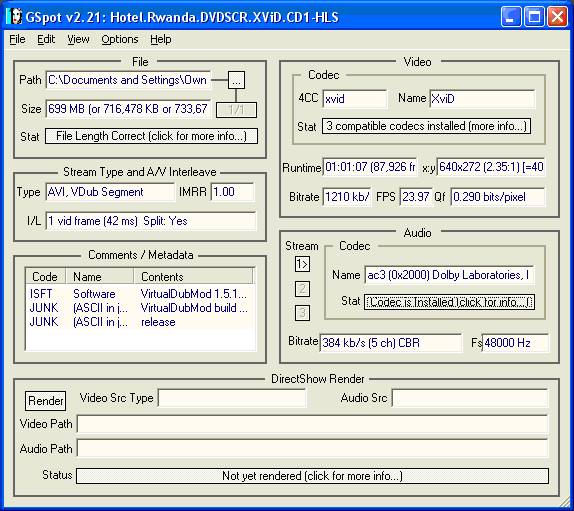Screen dimensions: 574x511
Task: Click the Render button
Action: [46, 401]
